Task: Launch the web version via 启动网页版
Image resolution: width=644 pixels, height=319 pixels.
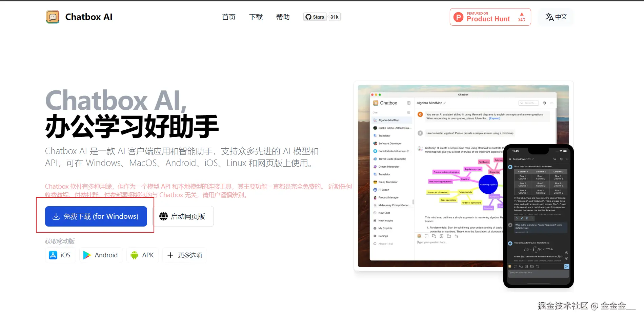Action: pos(184,216)
